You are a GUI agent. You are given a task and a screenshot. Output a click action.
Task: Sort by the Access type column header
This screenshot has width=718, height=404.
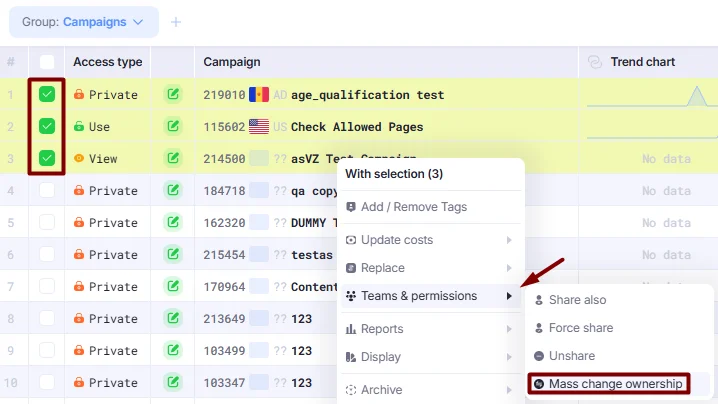[108, 62]
